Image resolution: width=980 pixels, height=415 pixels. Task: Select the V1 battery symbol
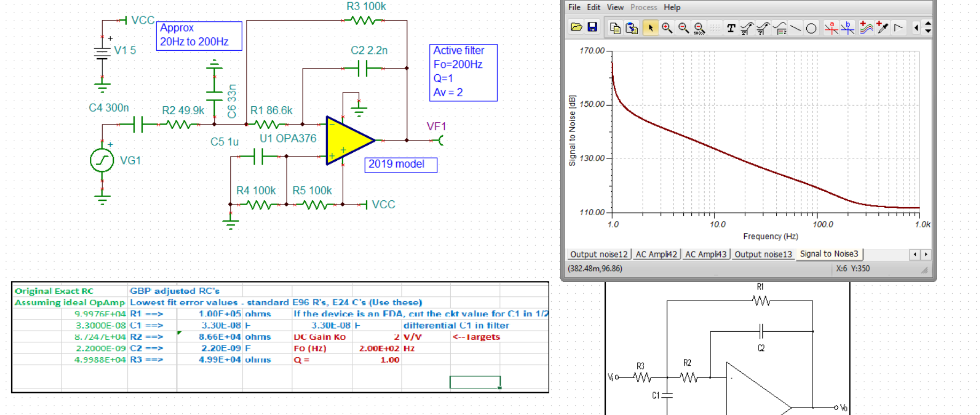click(x=102, y=52)
